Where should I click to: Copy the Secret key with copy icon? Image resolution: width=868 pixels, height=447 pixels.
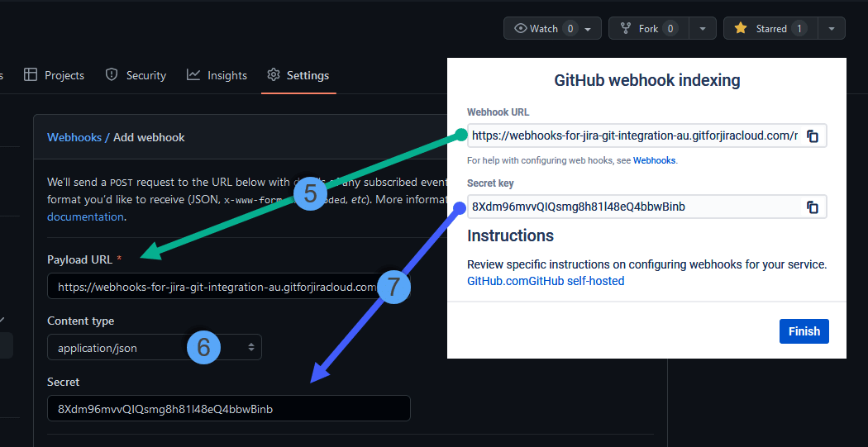[812, 207]
